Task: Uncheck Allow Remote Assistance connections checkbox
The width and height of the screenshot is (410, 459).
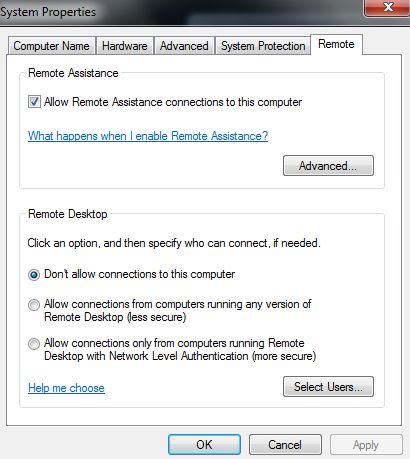Action: 34,102
